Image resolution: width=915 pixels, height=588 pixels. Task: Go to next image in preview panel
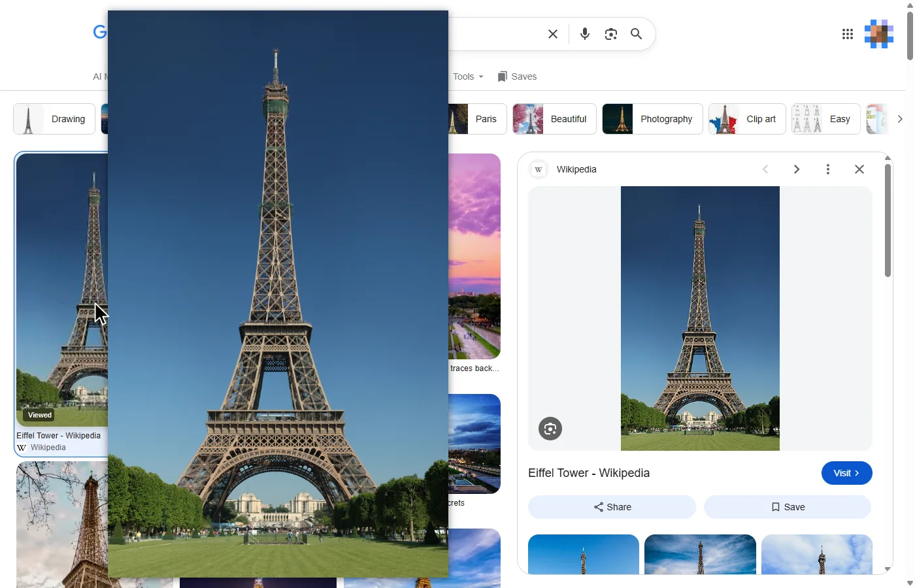coord(797,169)
